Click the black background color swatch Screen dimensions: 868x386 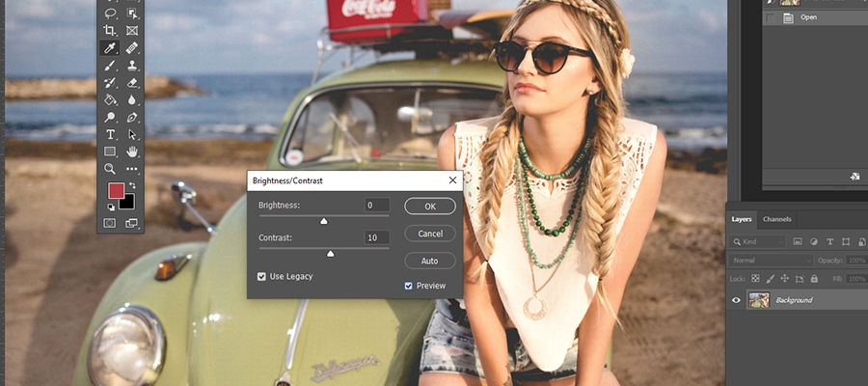tap(128, 204)
